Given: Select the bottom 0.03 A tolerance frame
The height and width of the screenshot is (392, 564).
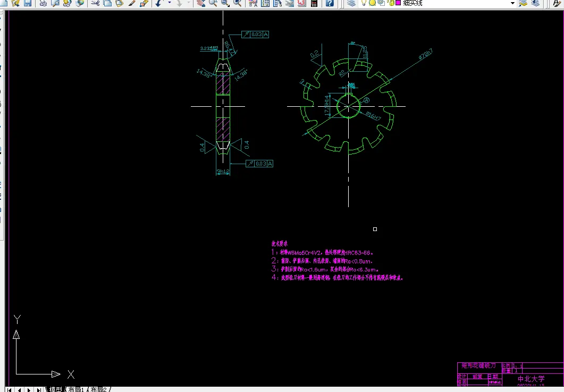Looking at the screenshot, I should (x=259, y=164).
